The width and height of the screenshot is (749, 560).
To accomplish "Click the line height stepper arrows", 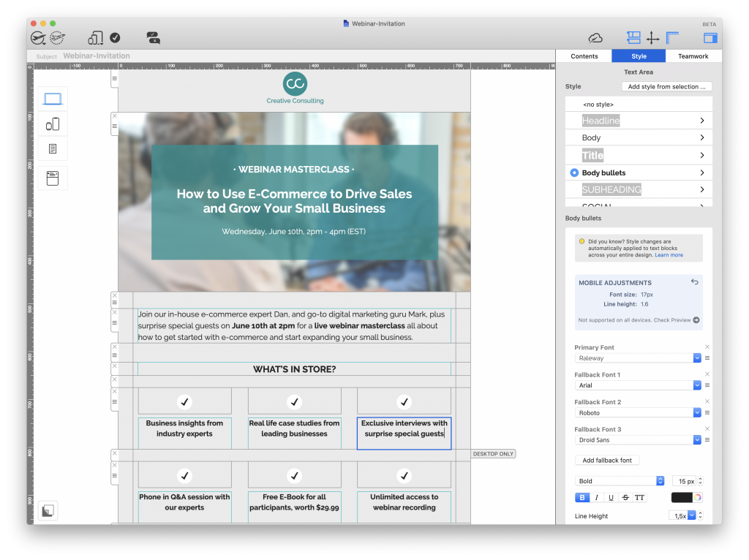I will click(700, 515).
